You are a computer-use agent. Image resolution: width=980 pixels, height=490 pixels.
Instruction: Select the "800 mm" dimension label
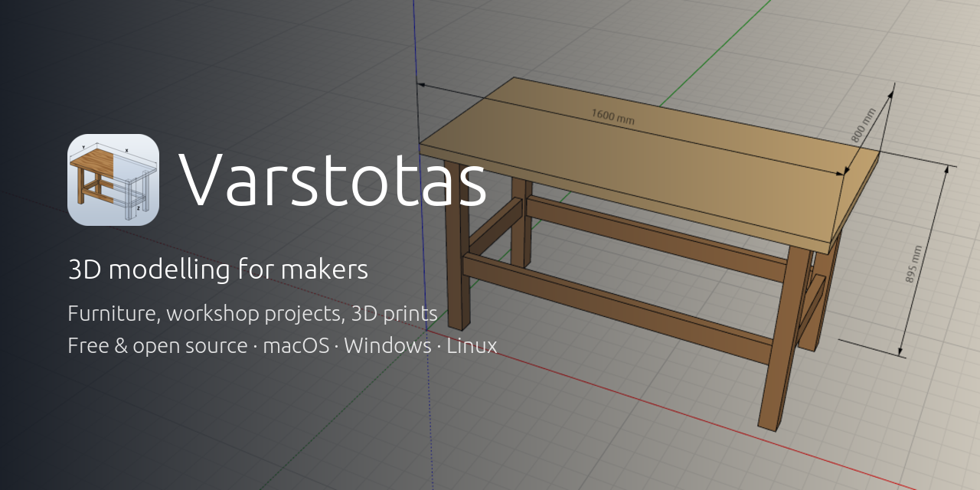863,126
